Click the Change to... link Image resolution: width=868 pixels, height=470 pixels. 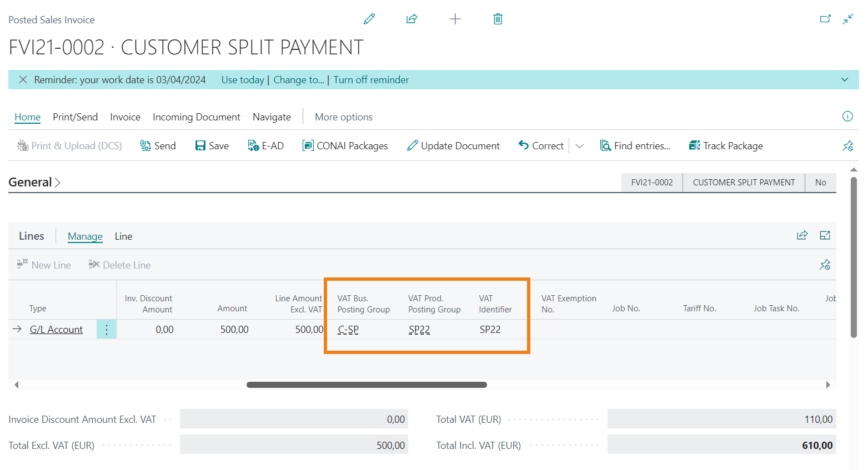coord(299,80)
